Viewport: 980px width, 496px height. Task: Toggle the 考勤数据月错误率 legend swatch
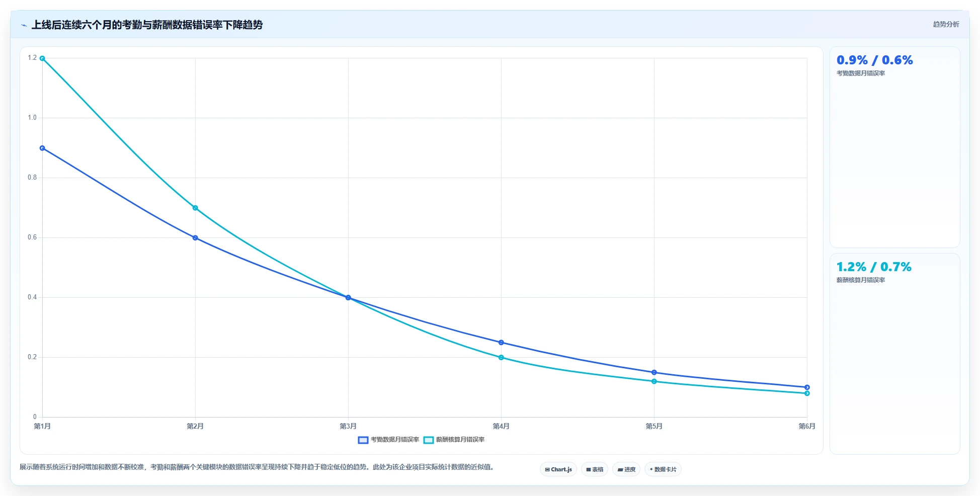point(363,440)
